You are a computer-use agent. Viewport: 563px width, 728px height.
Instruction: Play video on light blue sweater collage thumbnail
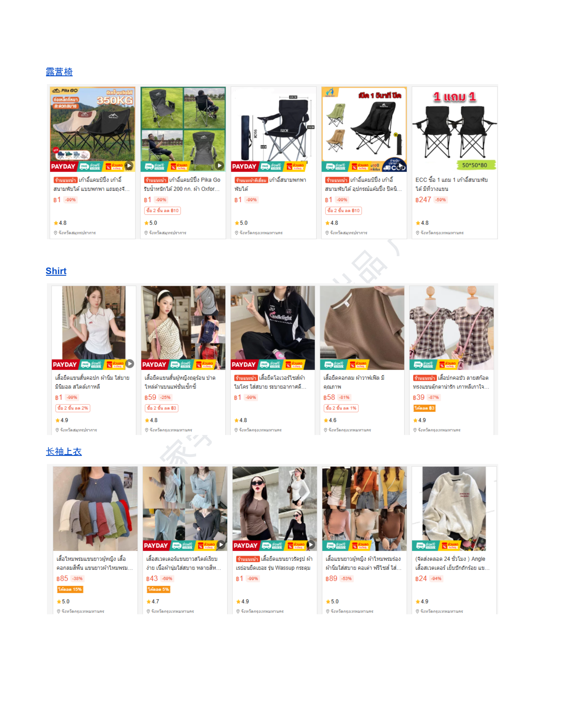[221, 545]
